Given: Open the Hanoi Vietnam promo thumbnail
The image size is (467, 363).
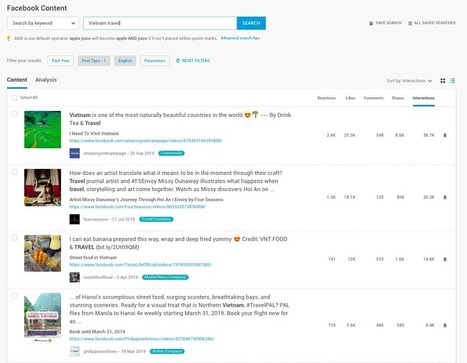Looking at the screenshot, I should pos(42,318).
